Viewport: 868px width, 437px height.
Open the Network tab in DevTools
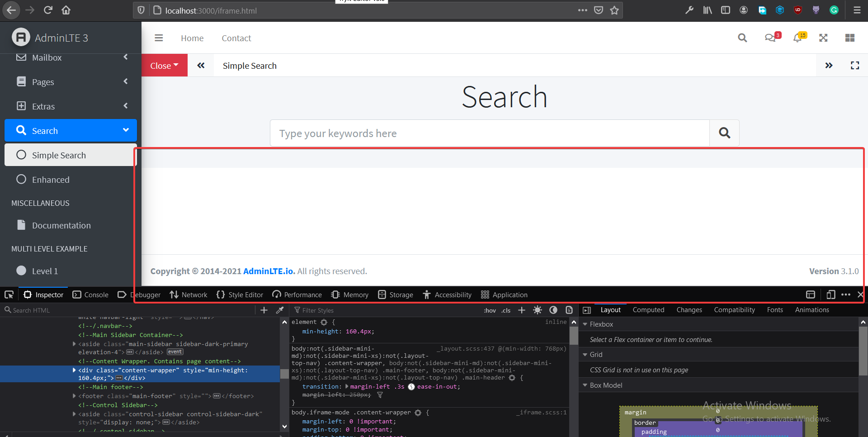pos(193,294)
